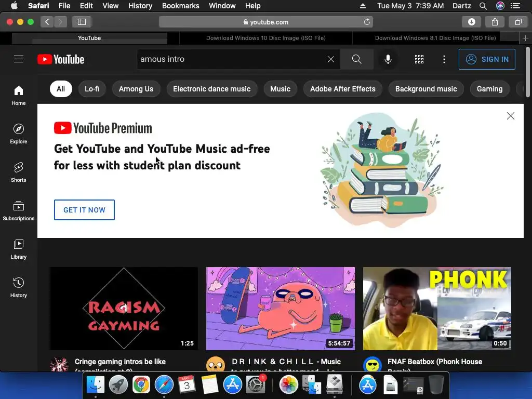Select the Background music chip
Screen dimensions: 532x399
pos(426,89)
